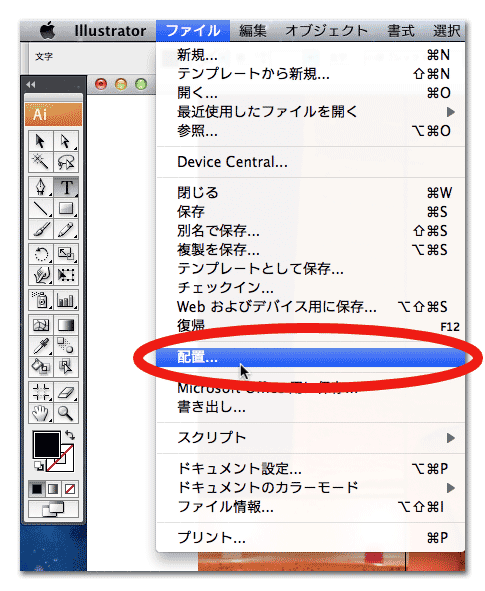Screen dimensions: 485x591
Task: Set paint mode to Color
Action: coord(37,489)
